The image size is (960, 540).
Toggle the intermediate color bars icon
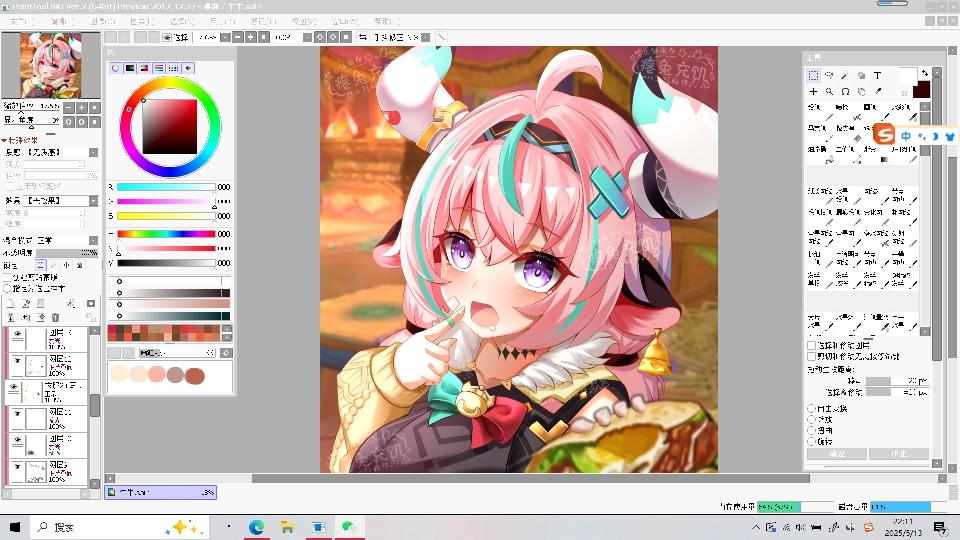[159, 68]
